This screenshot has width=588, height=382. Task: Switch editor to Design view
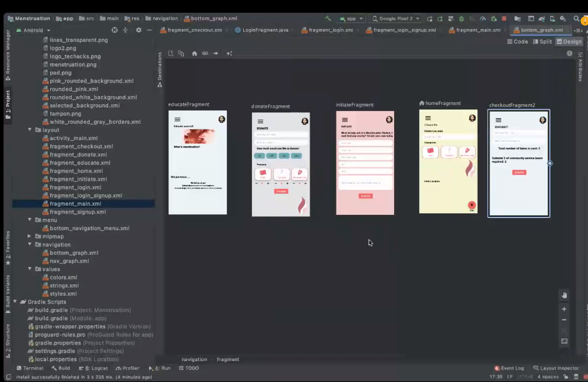pos(569,42)
